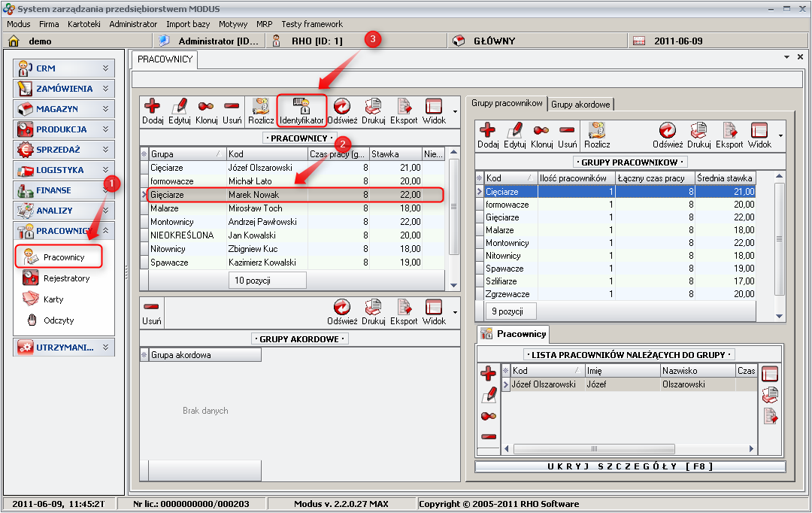This screenshot has height=513, width=812.
Task: Click Dodaj icon in employees toolbar
Action: coord(153,111)
